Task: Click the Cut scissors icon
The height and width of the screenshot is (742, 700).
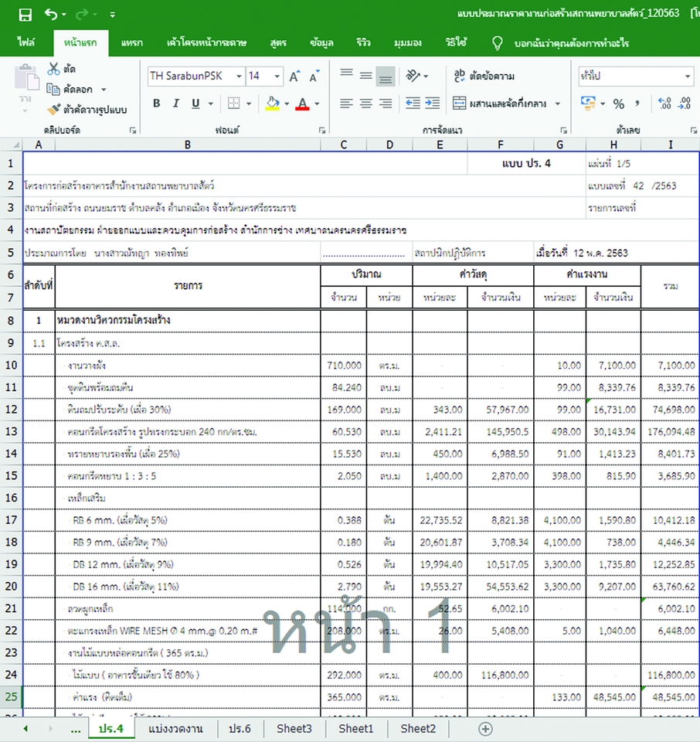Action: (x=53, y=69)
